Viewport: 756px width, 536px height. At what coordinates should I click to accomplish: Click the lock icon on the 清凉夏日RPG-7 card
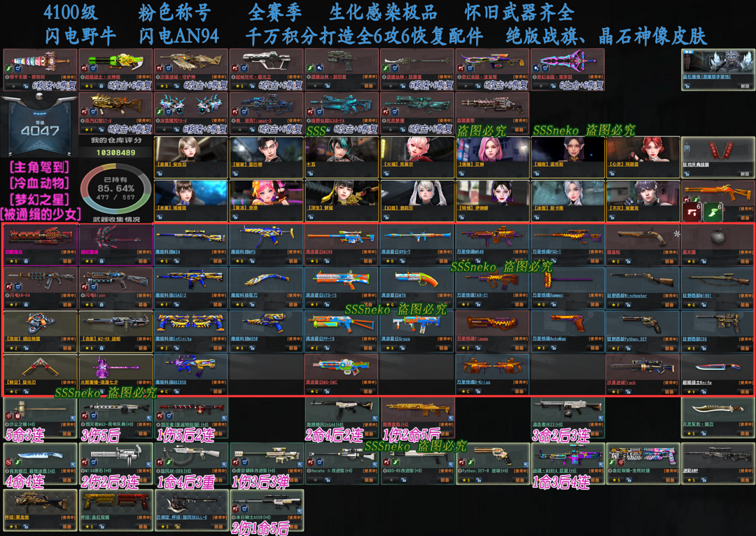(402, 261)
